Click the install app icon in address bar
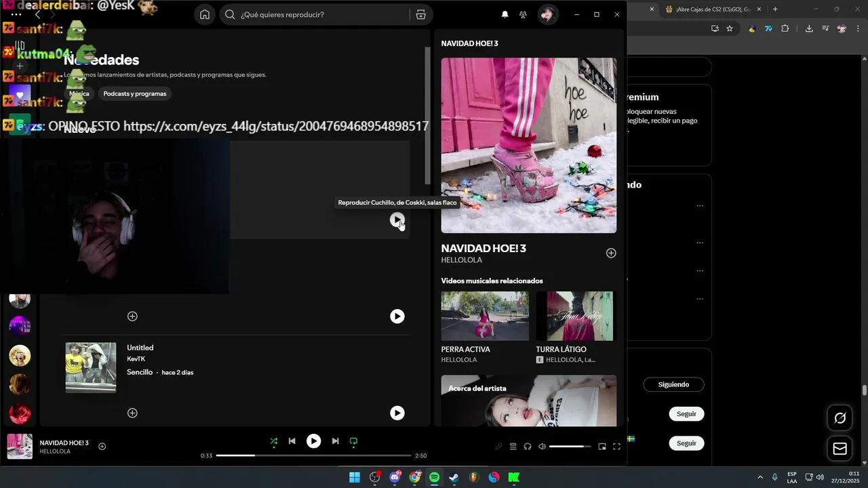 (715, 28)
